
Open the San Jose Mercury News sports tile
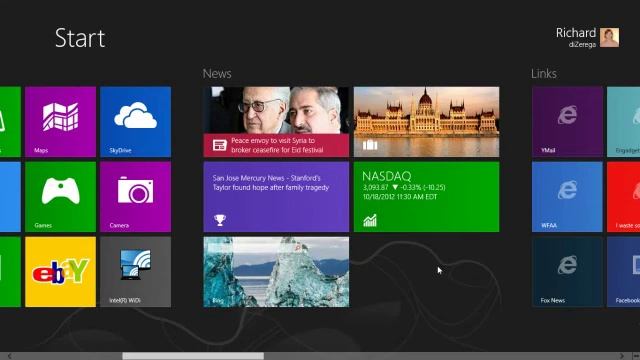coord(276,197)
